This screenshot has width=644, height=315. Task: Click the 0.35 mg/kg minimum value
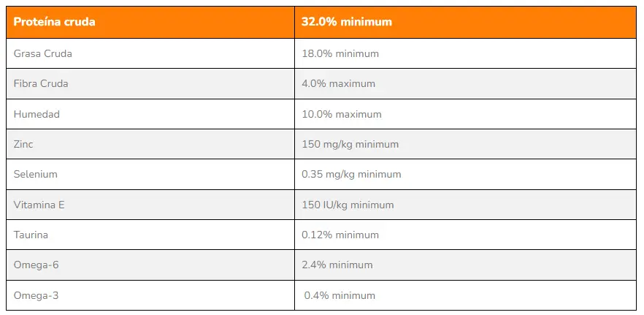(x=351, y=175)
